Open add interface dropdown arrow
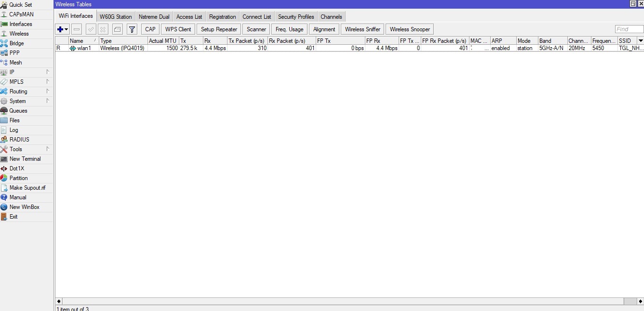Viewport: 644px width, 311px height. [67, 29]
